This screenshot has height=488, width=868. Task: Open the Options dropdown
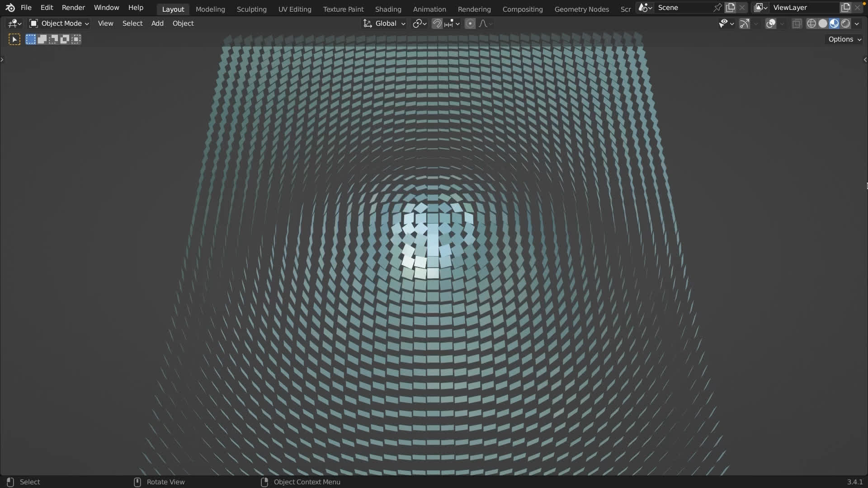844,39
